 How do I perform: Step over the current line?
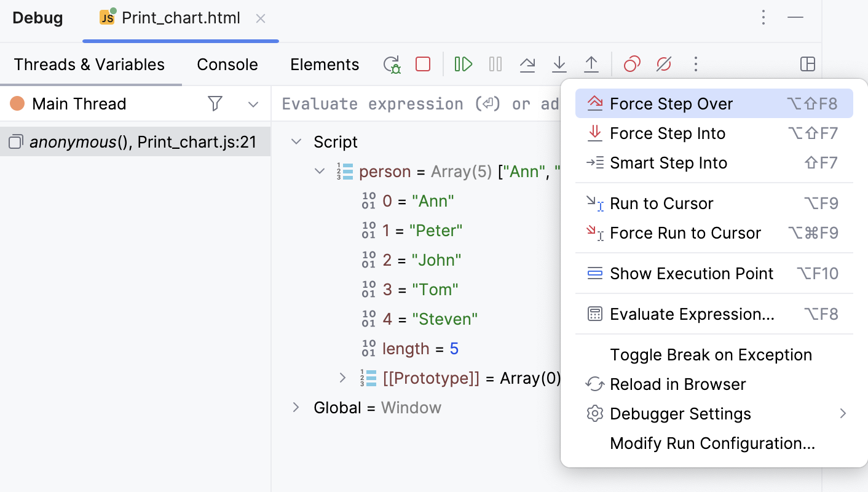tap(527, 64)
